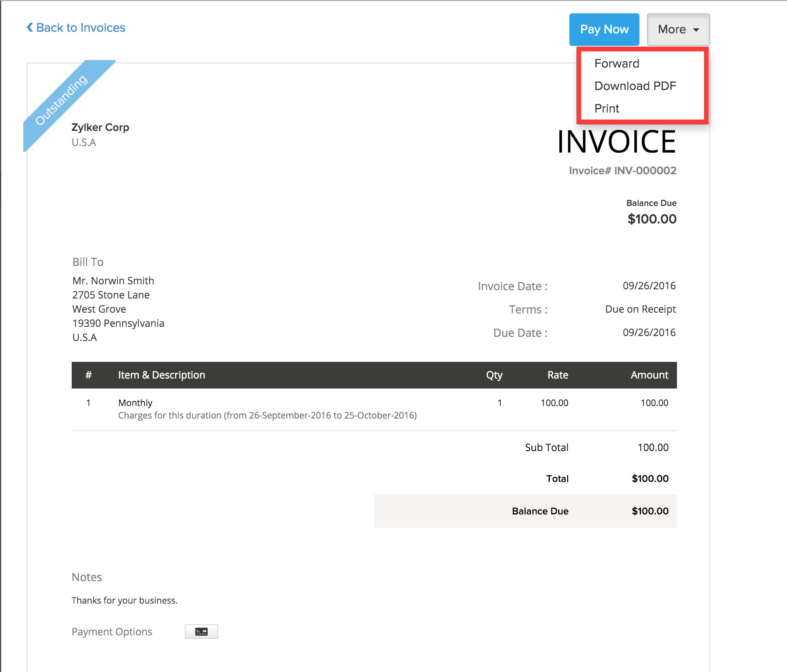Click the Pay Now button
787x672 pixels.
[x=604, y=30]
